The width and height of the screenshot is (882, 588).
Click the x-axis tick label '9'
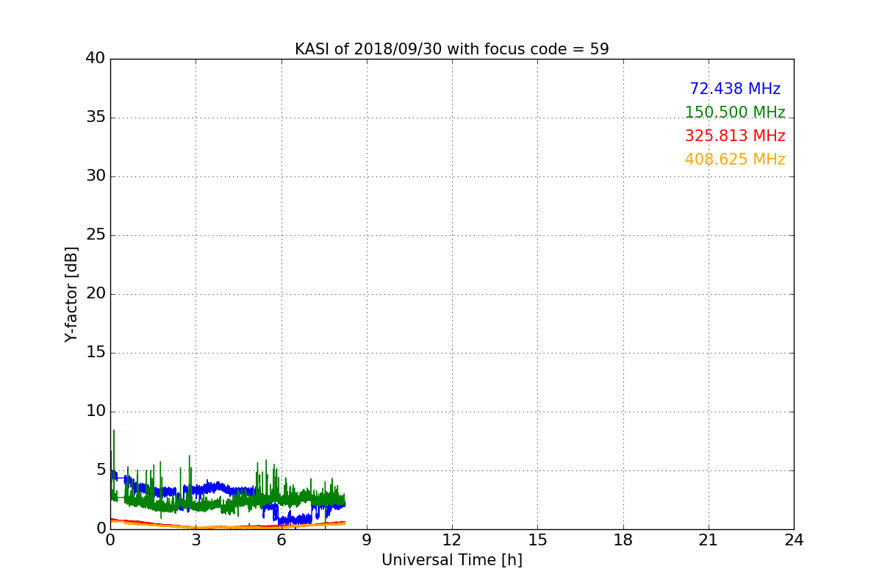pos(367,539)
